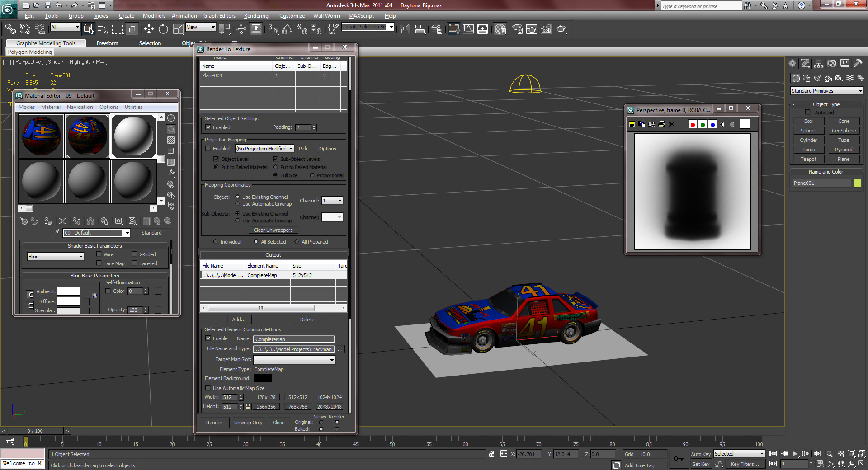Open the Graph Editors menu

pyautogui.click(x=219, y=16)
